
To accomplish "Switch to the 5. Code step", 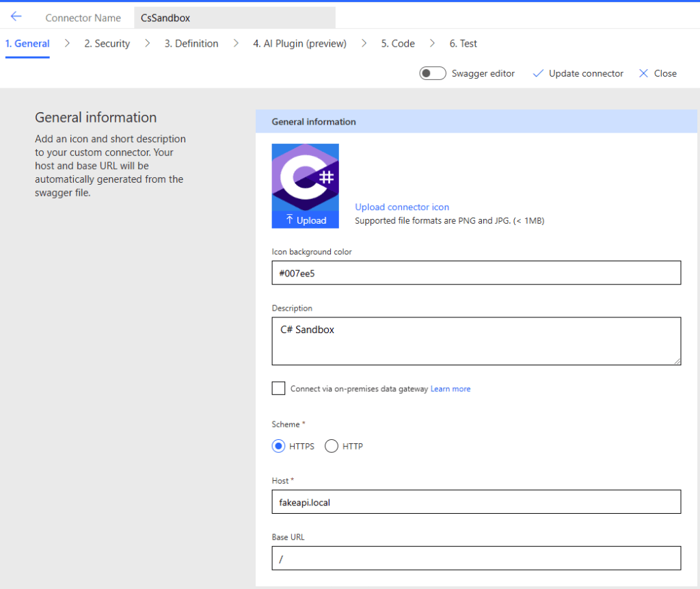I will click(x=398, y=44).
